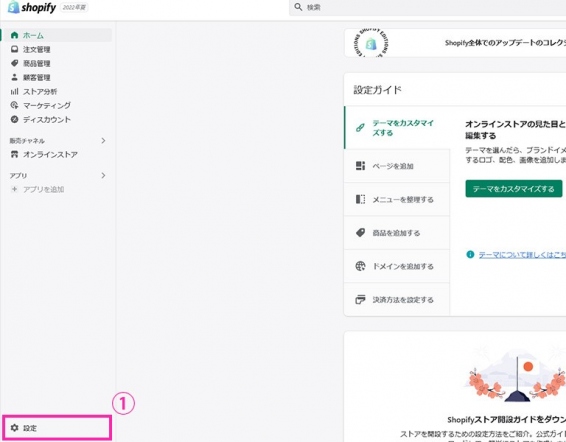This screenshot has height=442, width=566.
Task: Click the info icon beside theme link
Action: (x=470, y=254)
